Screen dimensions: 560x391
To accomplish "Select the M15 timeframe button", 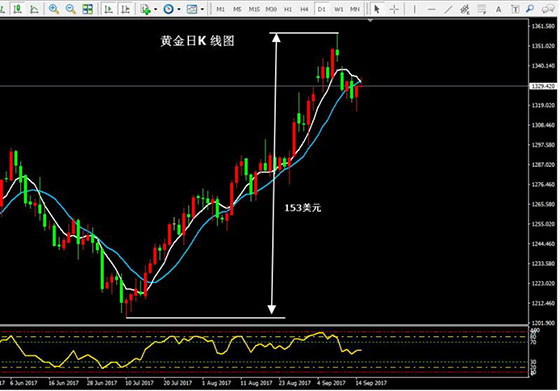I will coord(254,9).
